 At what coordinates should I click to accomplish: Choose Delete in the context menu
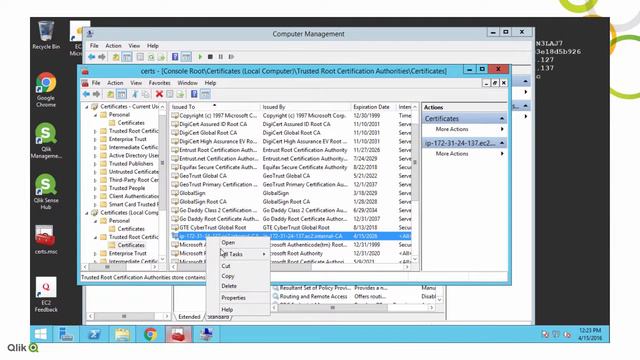pos(238,286)
